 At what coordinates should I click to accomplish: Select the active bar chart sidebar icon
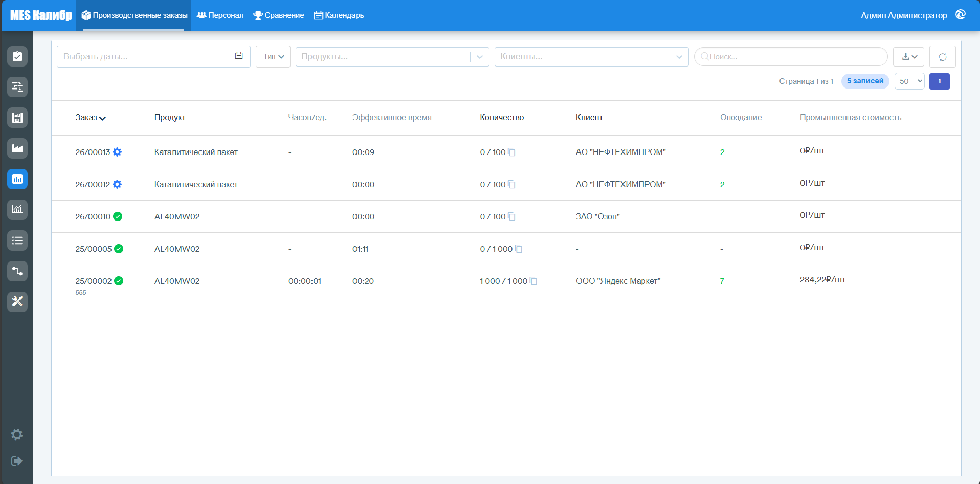click(17, 179)
